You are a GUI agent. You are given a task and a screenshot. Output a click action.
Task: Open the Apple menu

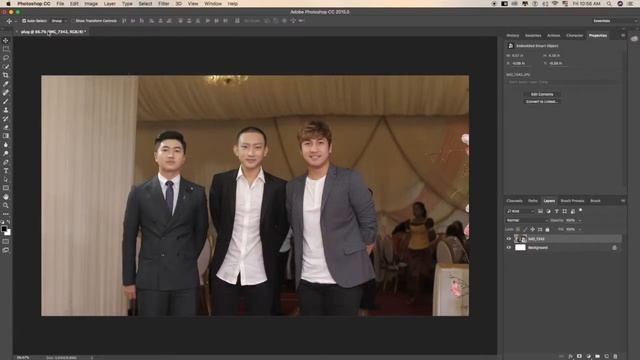pyautogui.click(x=8, y=4)
